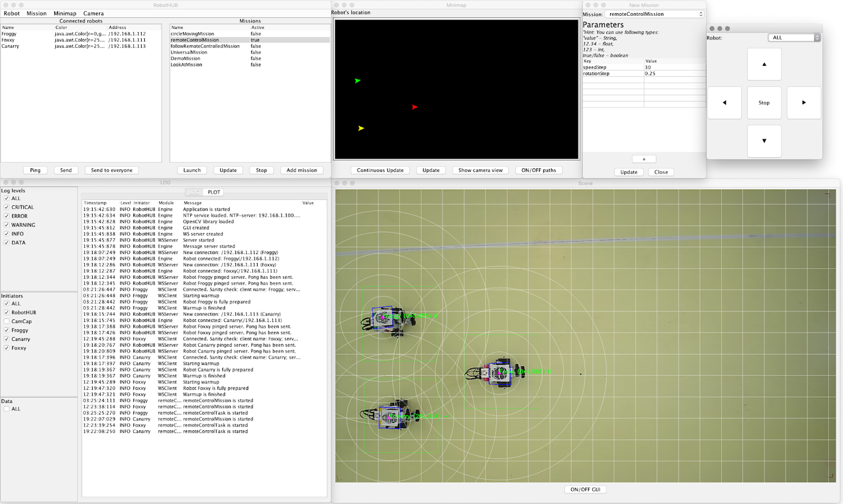Click the yellow robot arrow on minimap
The height and width of the screenshot is (504, 843).
(x=361, y=128)
